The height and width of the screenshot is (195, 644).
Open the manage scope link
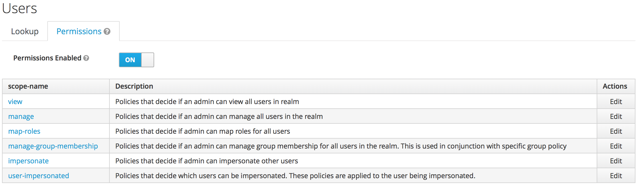pyautogui.click(x=21, y=117)
